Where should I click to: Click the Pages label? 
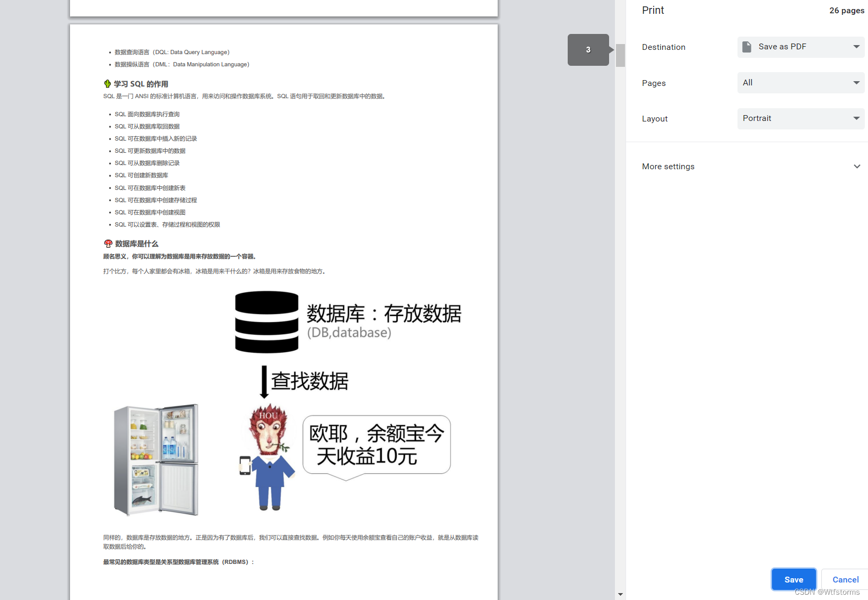point(654,83)
